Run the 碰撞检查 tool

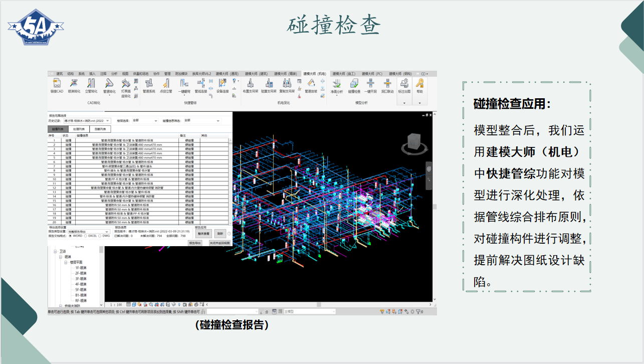tap(354, 85)
